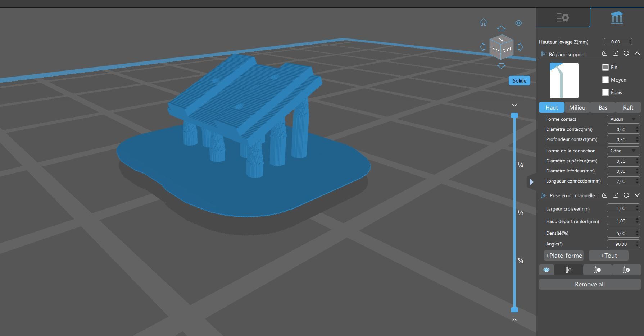Check the Moyen support checkbox

(606, 80)
